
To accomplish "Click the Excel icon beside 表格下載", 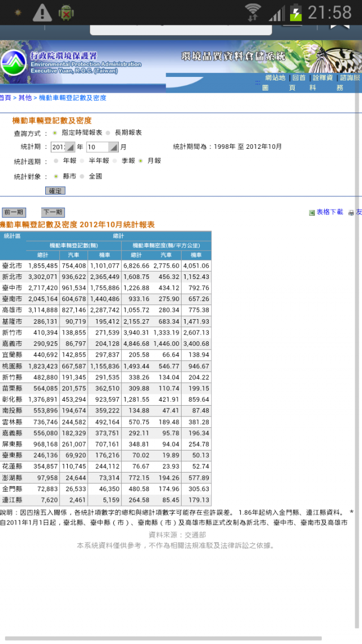I will coord(312,213).
